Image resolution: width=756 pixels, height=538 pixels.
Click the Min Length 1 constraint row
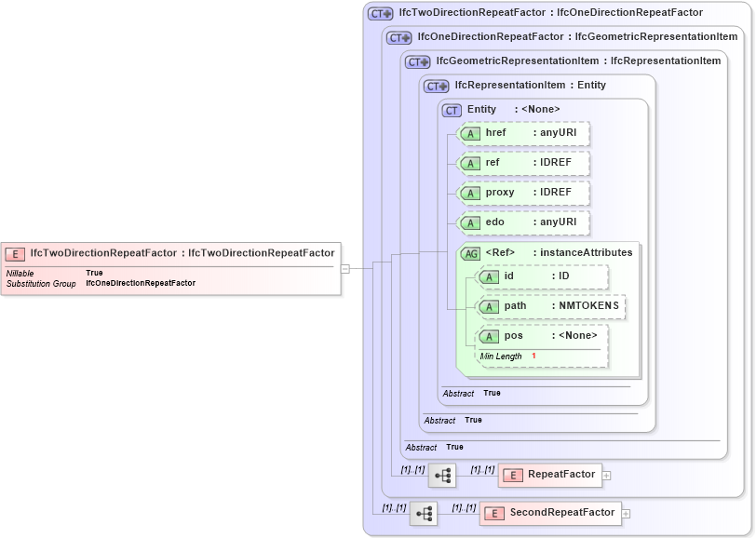[507, 356]
